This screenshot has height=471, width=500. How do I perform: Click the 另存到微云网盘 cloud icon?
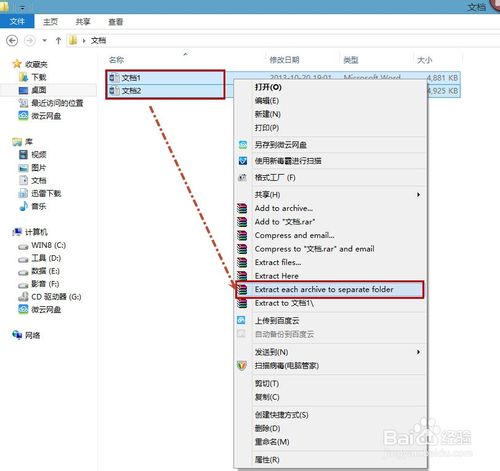[x=243, y=145]
